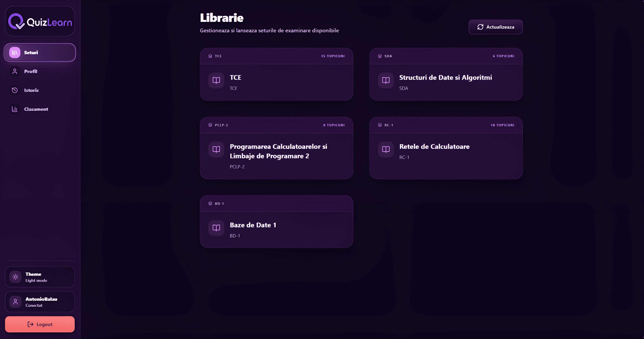This screenshot has width=644, height=339.
Task: Click the Istoric clock icon
Action: point(15,90)
